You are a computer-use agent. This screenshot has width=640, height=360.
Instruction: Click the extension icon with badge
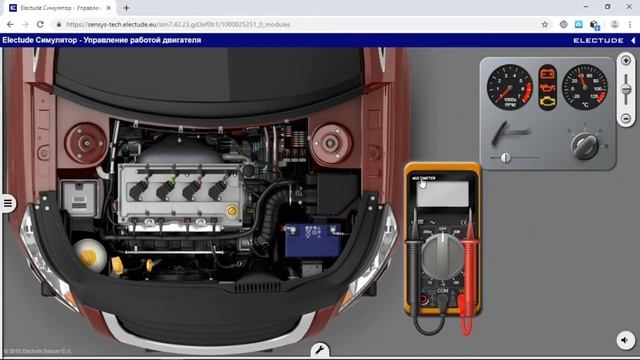point(594,25)
